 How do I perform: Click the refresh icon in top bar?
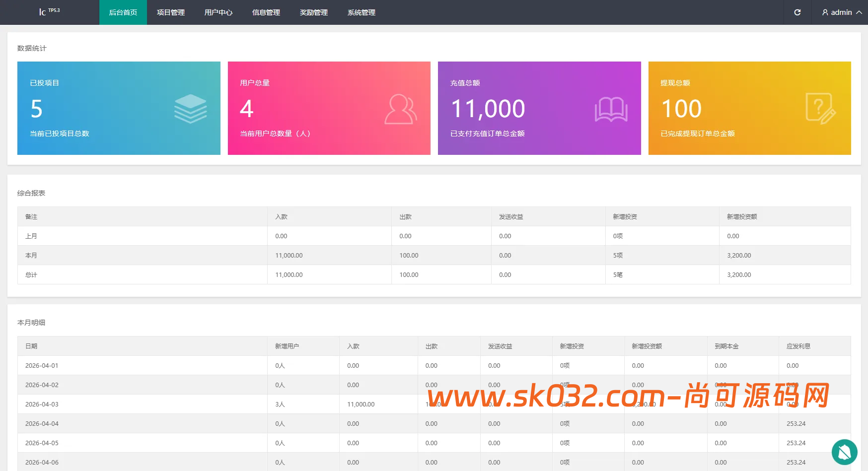click(797, 12)
